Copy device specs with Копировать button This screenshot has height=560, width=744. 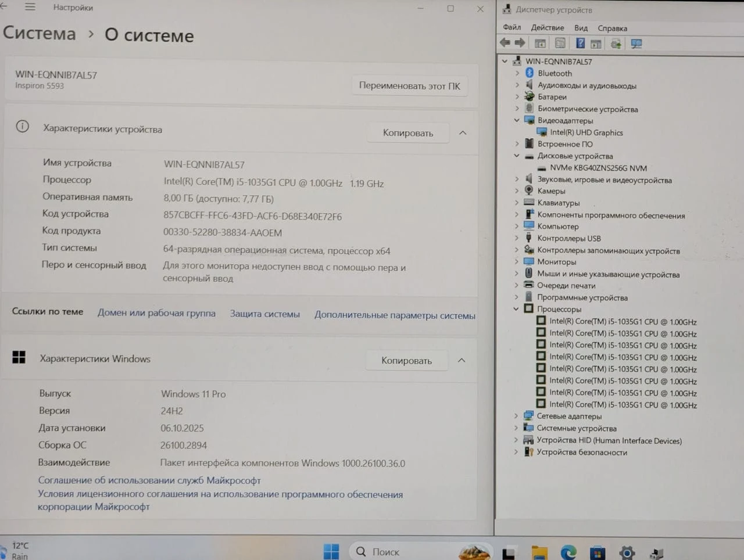(408, 133)
